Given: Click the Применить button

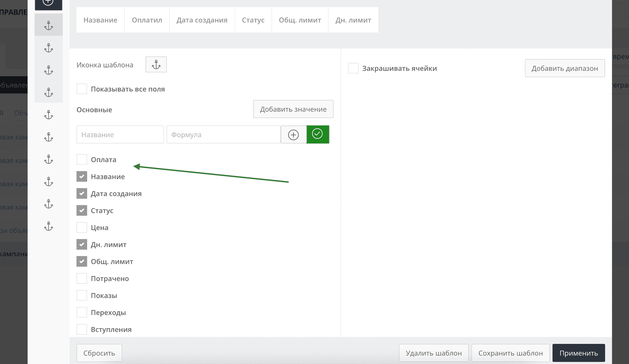Looking at the screenshot, I should (x=578, y=353).
